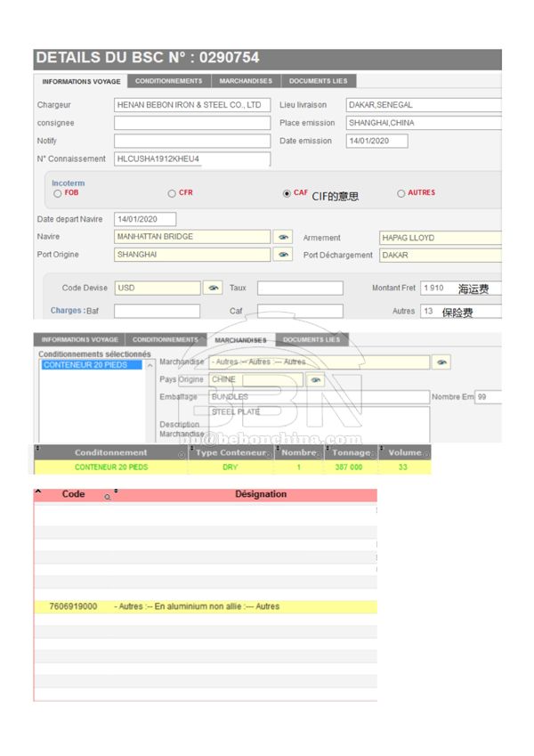Click the Code Devise field USD
The height and width of the screenshot is (756, 534).
[x=158, y=288]
